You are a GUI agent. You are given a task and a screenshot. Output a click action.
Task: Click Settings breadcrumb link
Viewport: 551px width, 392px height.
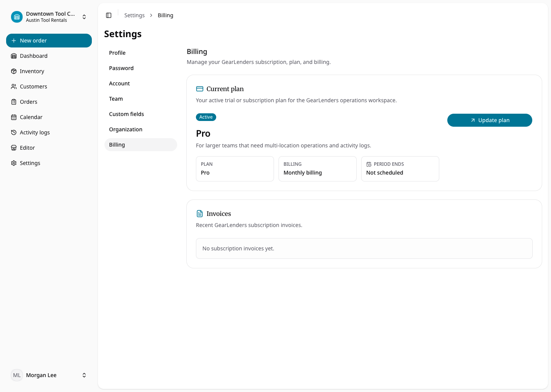point(134,15)
